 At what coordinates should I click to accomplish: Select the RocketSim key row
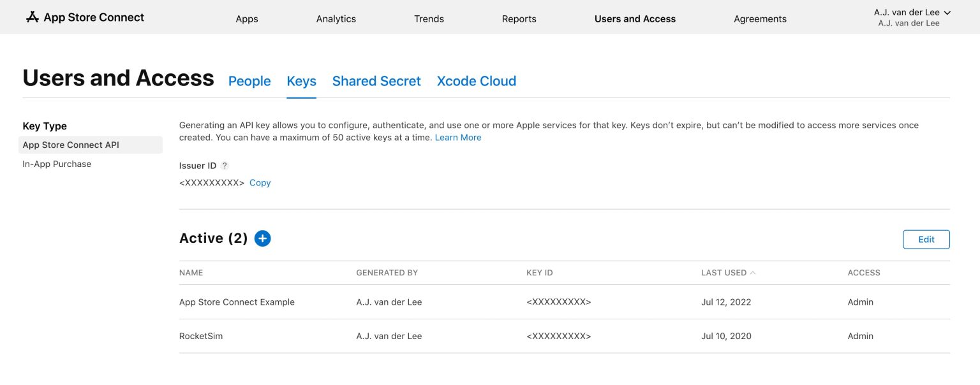point(201,336)
